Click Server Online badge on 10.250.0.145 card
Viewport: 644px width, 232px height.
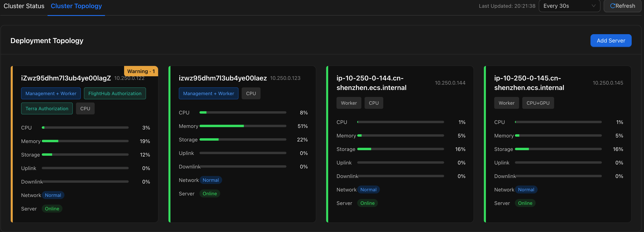(525, 203)
